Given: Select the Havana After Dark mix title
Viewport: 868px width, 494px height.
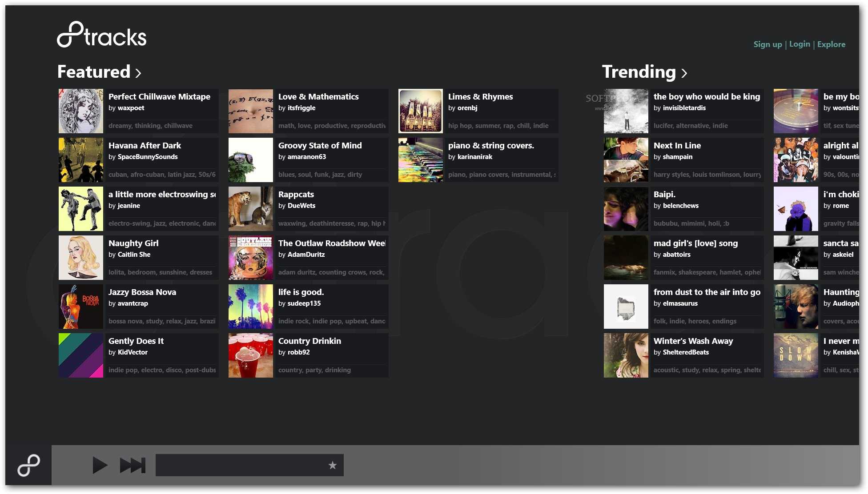Looking at the screenshot, I should click(145, 146).
